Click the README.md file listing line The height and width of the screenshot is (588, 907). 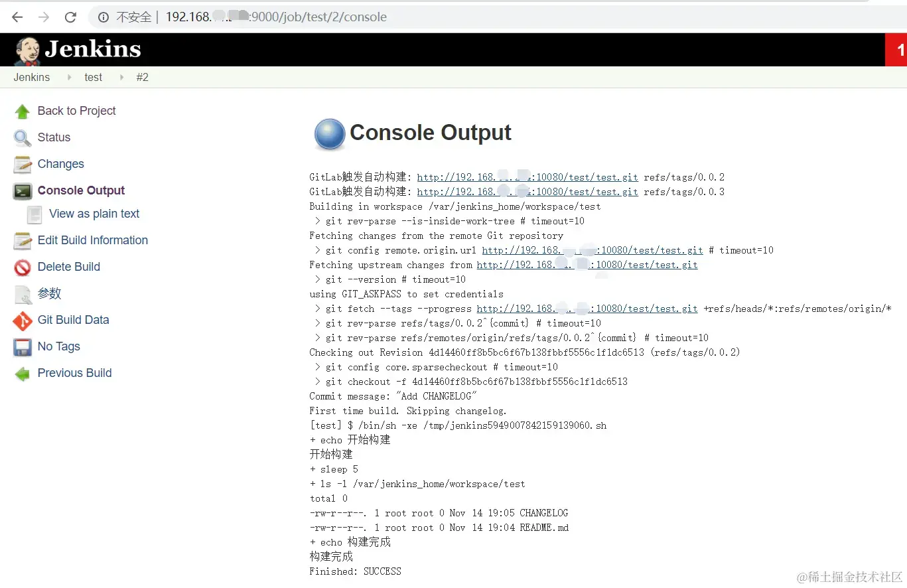pyautogui.click(x=439, y=528)
